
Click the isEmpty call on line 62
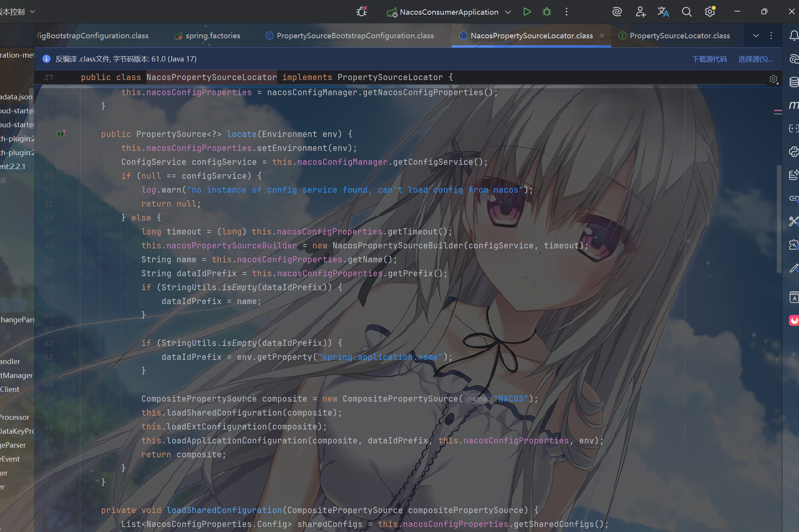point(239,343)
